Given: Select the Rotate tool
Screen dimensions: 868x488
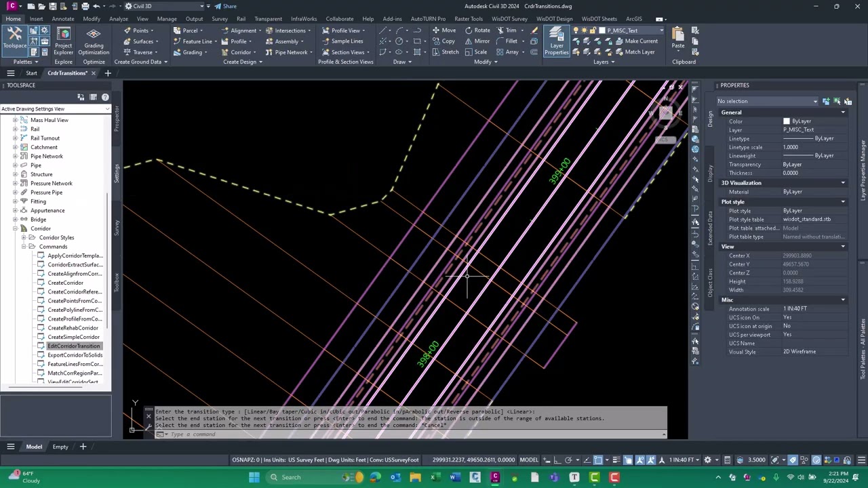Looking at the screenshot, I should [477, 30].
